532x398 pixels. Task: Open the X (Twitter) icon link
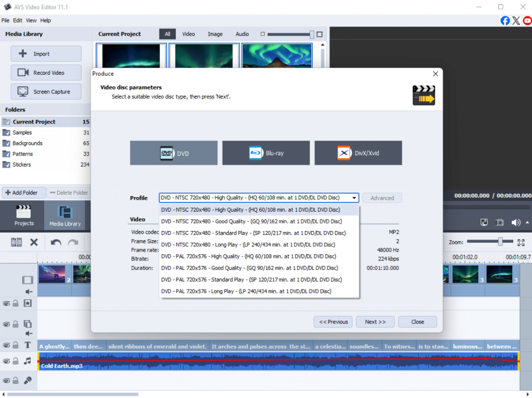point(516,21)
